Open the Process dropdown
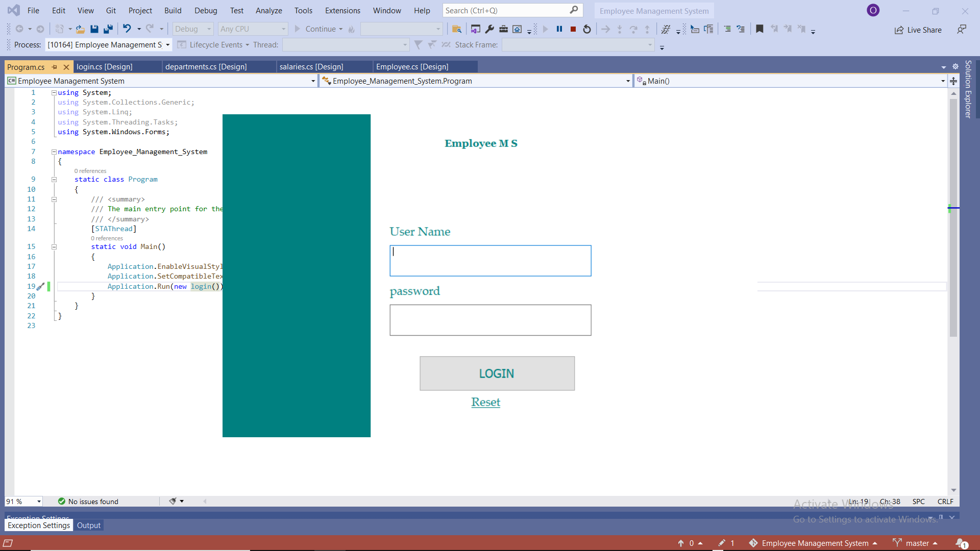The width and height of the screenshot is (980, 551). pyautogui.click(x=167, y=45)
